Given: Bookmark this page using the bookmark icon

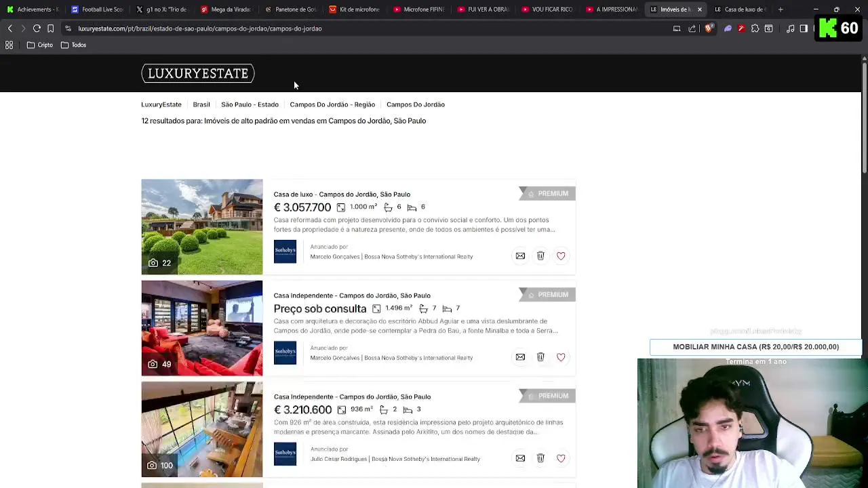Looking at the screenshot, I should coord(50,28).
